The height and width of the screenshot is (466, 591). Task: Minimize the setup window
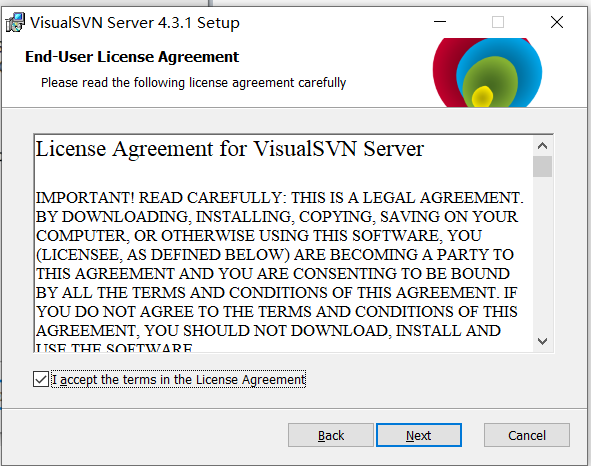tap(440, 22)
